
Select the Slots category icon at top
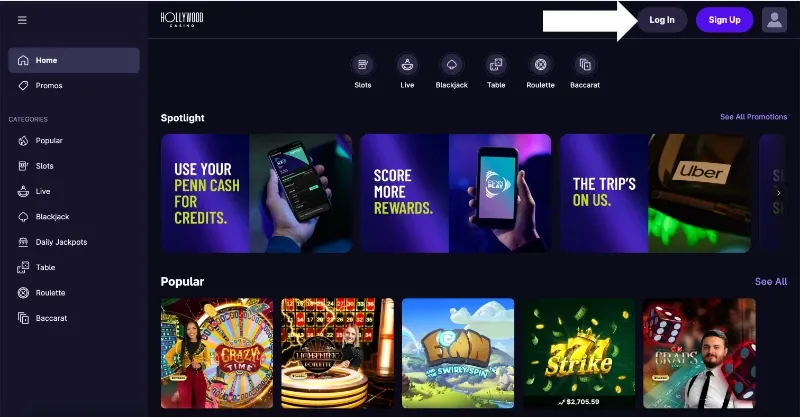pyautogui.click(x=363, y=65)
